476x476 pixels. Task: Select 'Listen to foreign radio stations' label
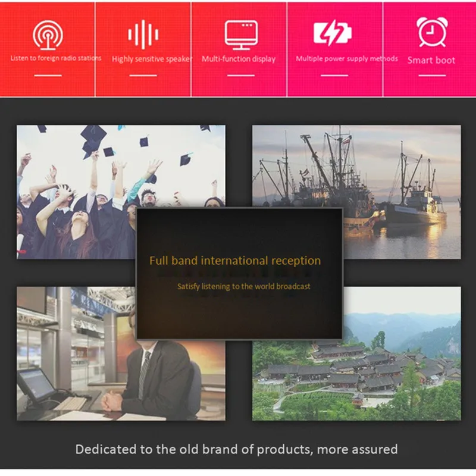coord(56,58)
